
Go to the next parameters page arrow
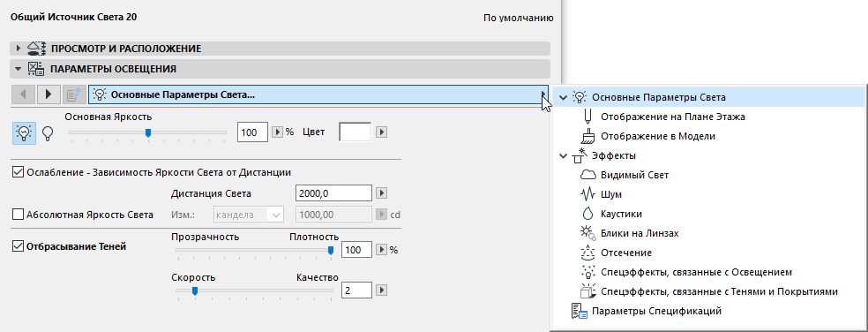(x=49, y=94)
